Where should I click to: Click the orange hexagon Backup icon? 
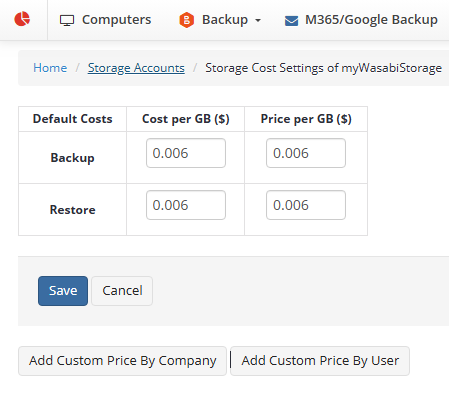[x=186, y=20]
